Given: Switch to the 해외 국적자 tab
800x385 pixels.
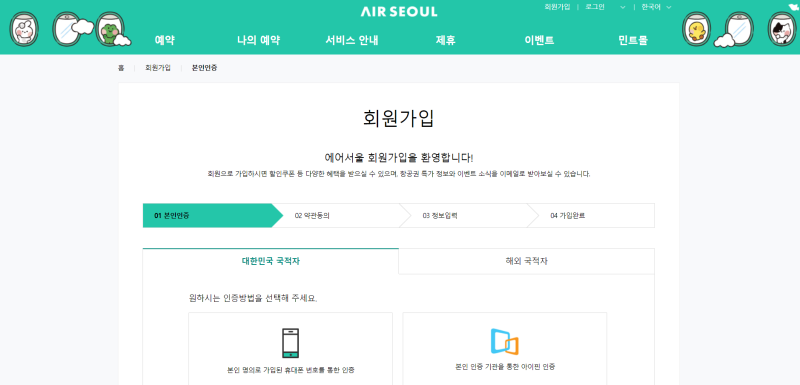Looking at the screenshot, I should point(527,261).
